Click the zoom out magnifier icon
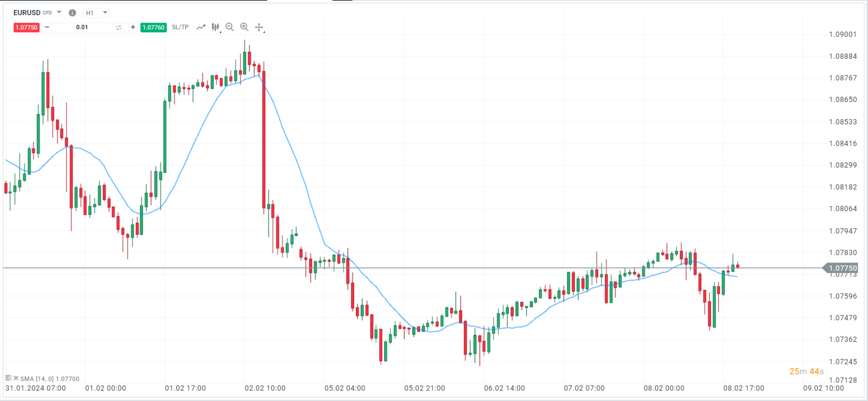 coord(230,27)
